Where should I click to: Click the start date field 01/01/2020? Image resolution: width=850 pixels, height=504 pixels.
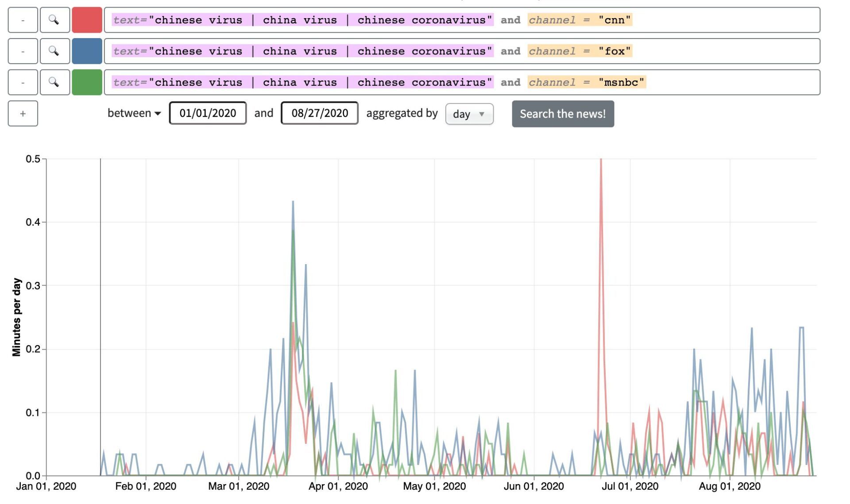click(x=208, y=113)
